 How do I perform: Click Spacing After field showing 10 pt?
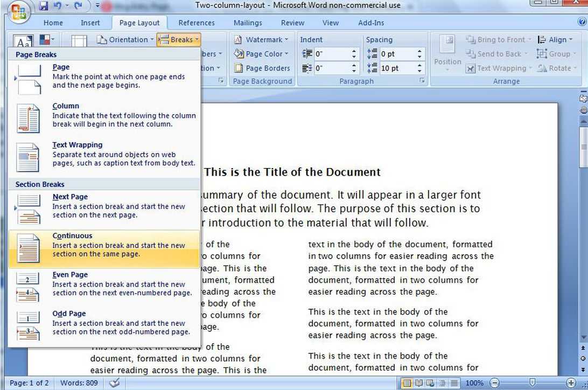[x=397, y=68]
